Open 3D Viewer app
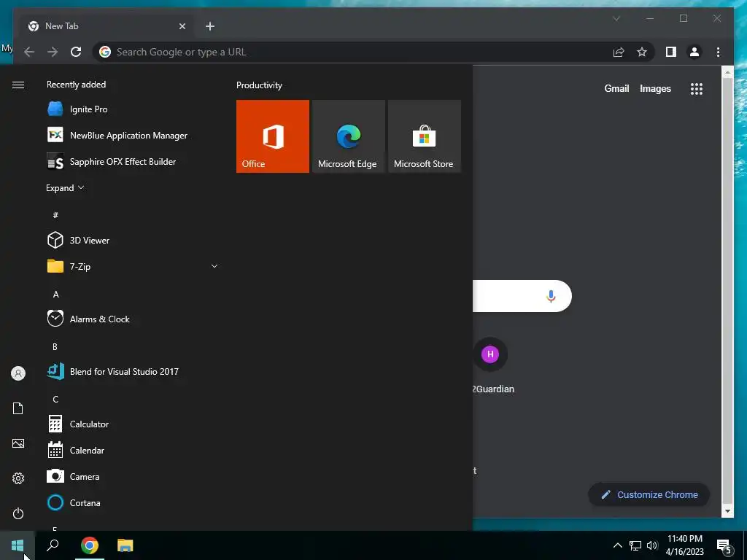The width and height of the screenshot is (747, 560). click(133, 240)
